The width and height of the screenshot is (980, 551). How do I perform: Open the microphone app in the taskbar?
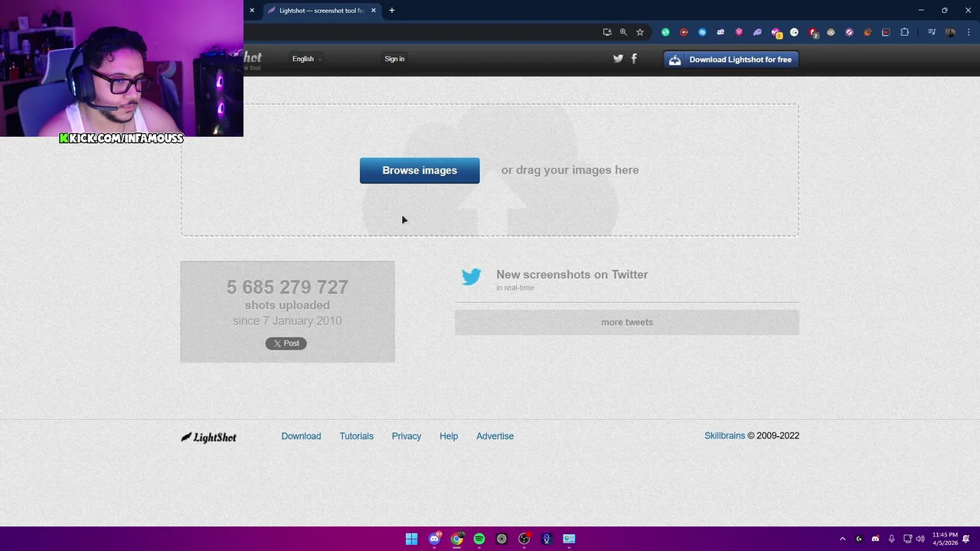click(x=547, y=539)
